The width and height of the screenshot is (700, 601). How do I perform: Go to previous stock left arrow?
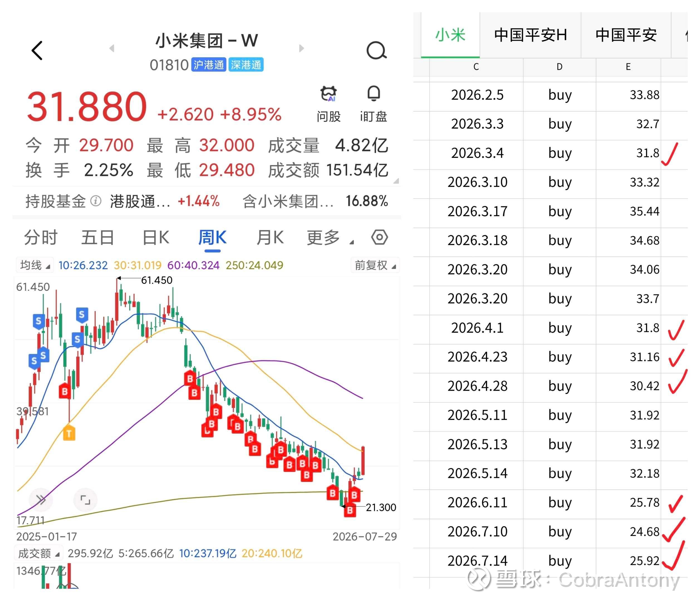point(112,48)
